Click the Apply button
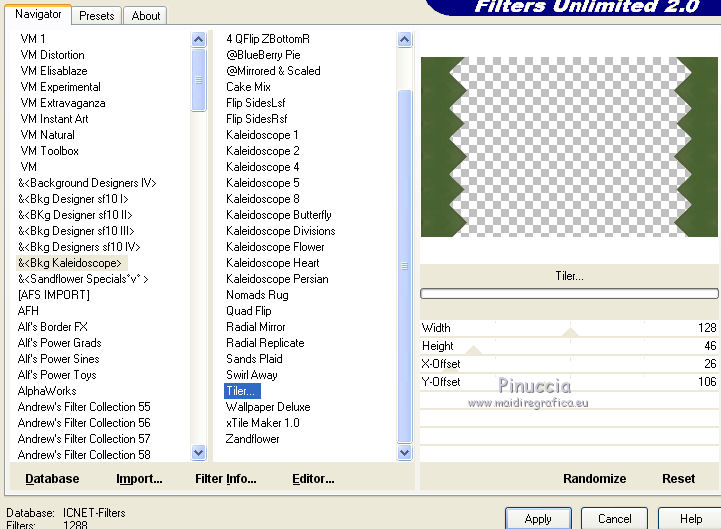This screenshot has height=529, width=721. pyautogui.click(x=538, y=519)
